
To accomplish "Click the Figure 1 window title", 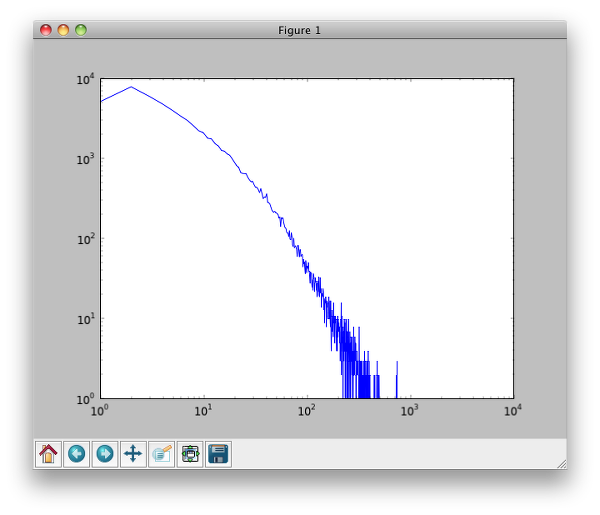I will pos(299,30).
